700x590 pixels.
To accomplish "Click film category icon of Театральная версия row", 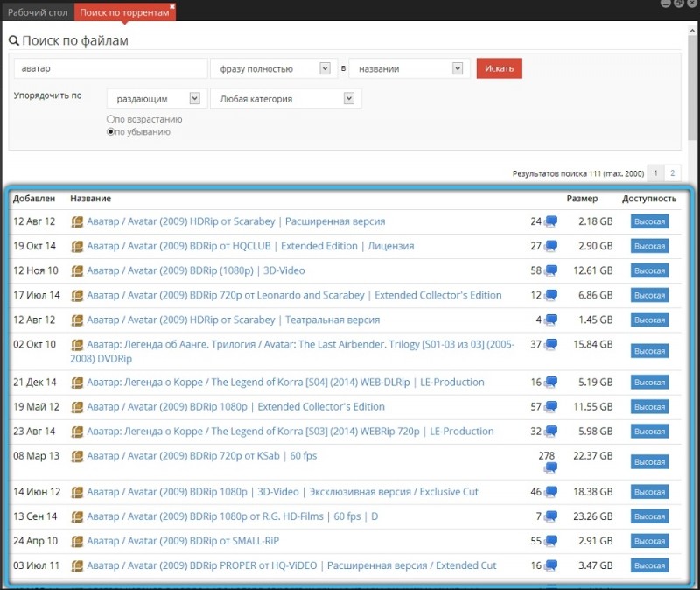I will tap(77, 320).
